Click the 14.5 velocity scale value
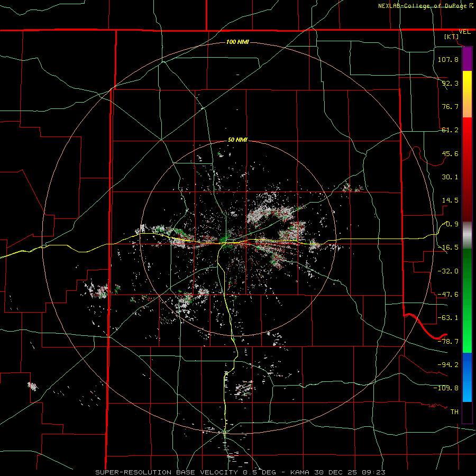This screenshot has height=476, width=476. [x=450, y=200]
